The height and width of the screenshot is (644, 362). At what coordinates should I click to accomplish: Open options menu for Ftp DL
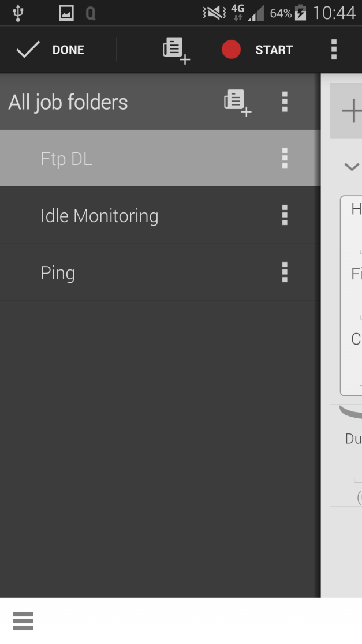(284, 158)
